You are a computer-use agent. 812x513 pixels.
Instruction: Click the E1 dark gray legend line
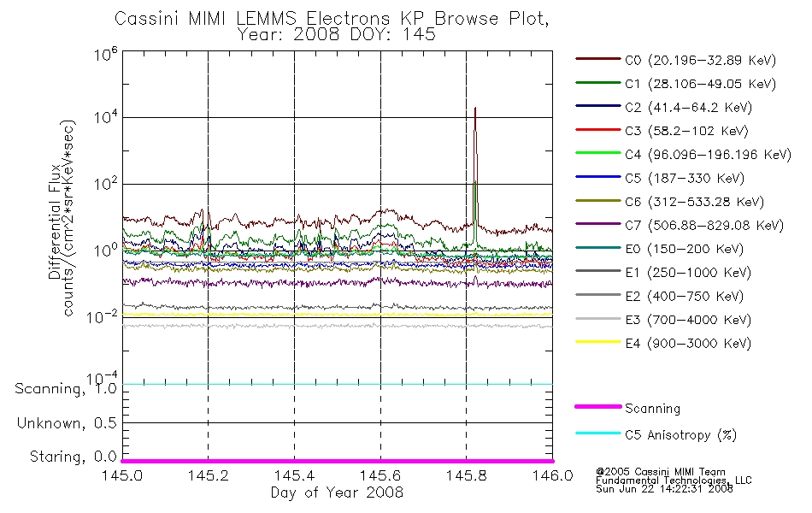click(x=598, y=271)
